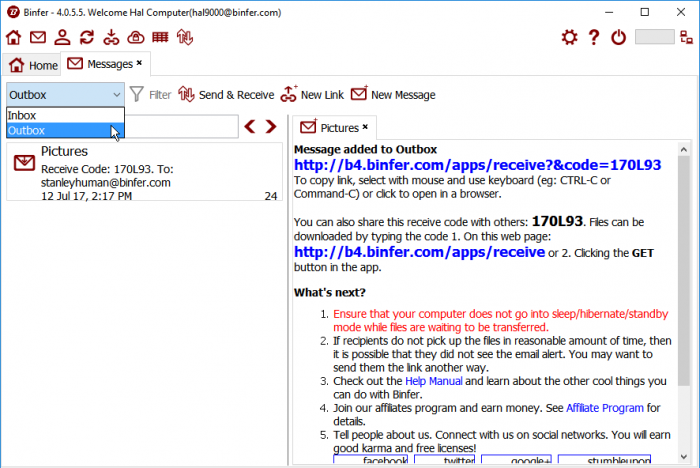Click scrollbar up arrow in message pane
This screenshot has height=468, width=700.
click(683, 150)
